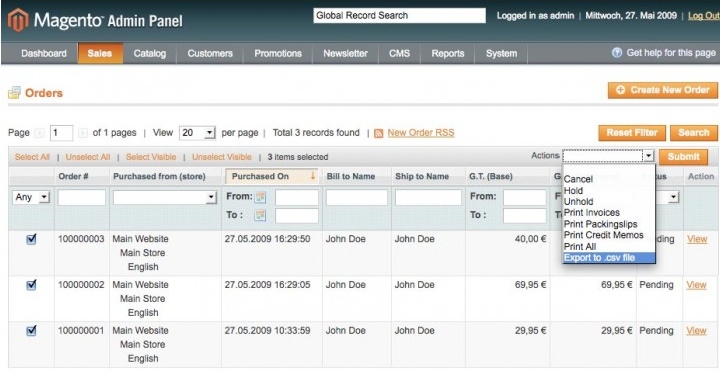Click G.T. (Base) From filter field
Image resolution: width=720 pixels, height=371 pixels.
[x=524, y=197]
